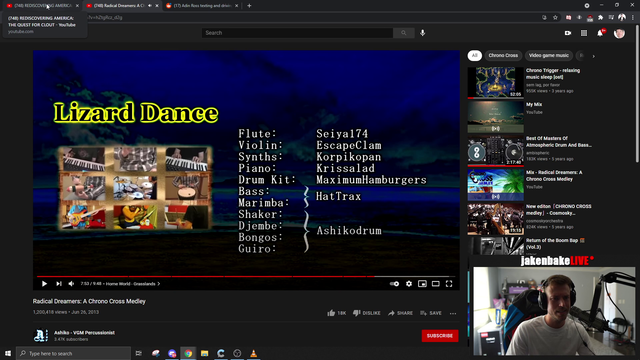
Task: Open the more actions ellipsis menu
Action: [453, 313]
